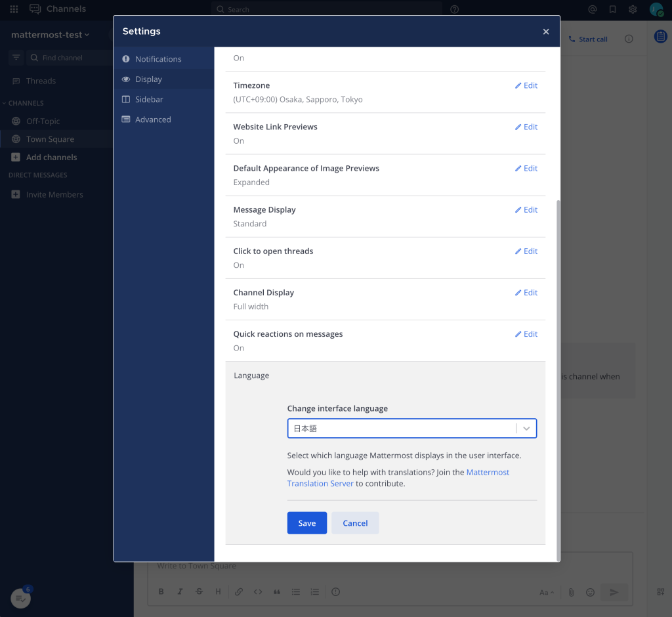Save the language setting
Screen dimensions: 672x617
(306, 523)
